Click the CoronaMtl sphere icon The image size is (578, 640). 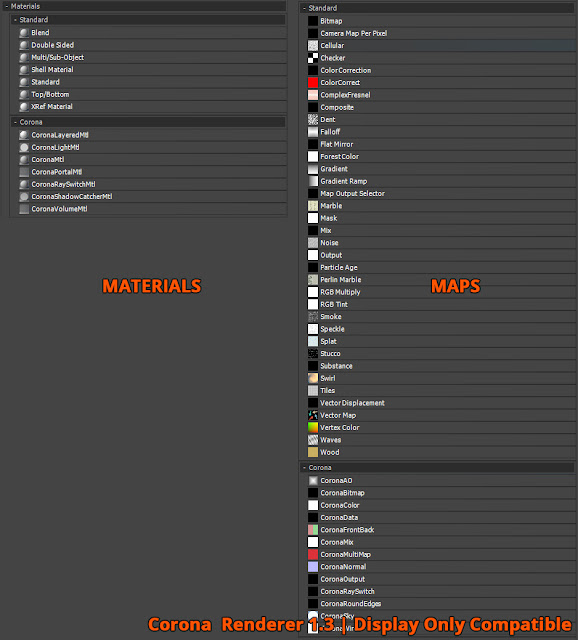pyautogui.click(x=24, y=160)
